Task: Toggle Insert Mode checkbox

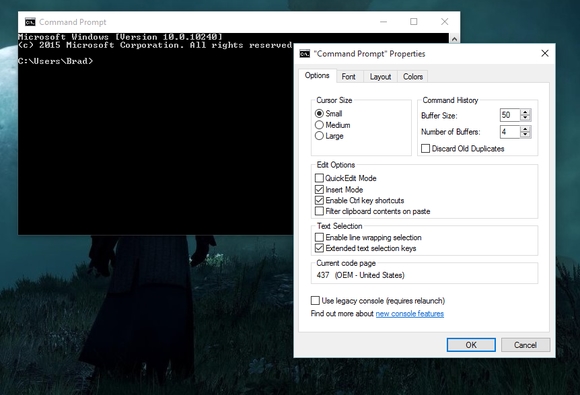Action: (319, 190)
